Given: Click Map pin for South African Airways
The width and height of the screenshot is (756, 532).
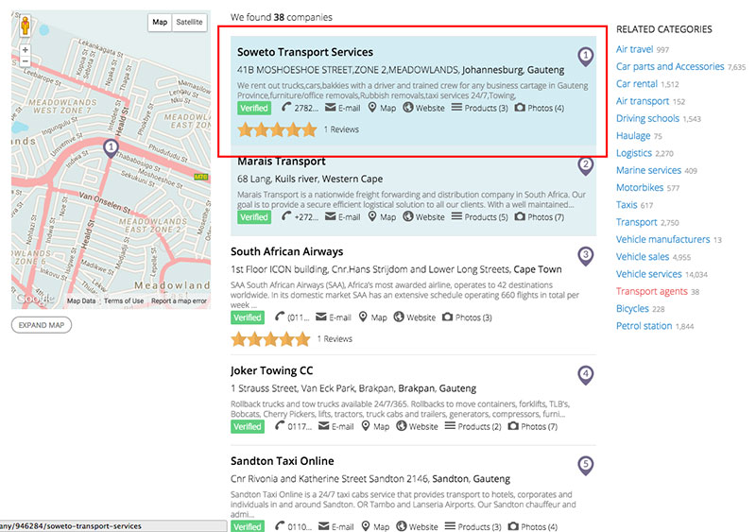Looking at the screenshot, I should [x=363, y=317].
